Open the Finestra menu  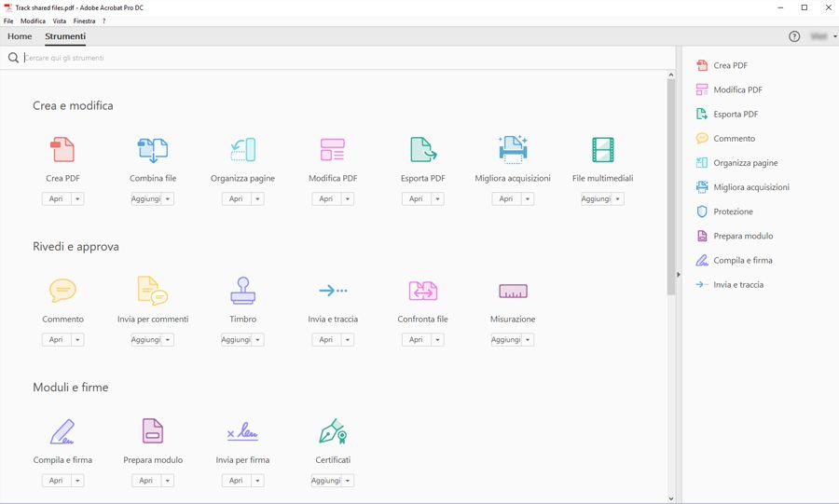[x=85, y=20]
